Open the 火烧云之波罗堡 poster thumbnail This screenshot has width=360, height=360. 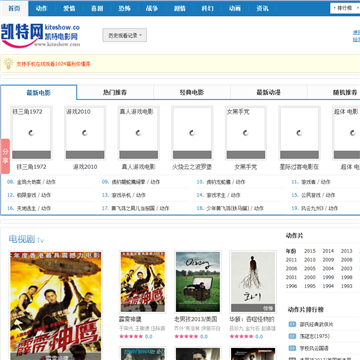(x=192, y=133)
